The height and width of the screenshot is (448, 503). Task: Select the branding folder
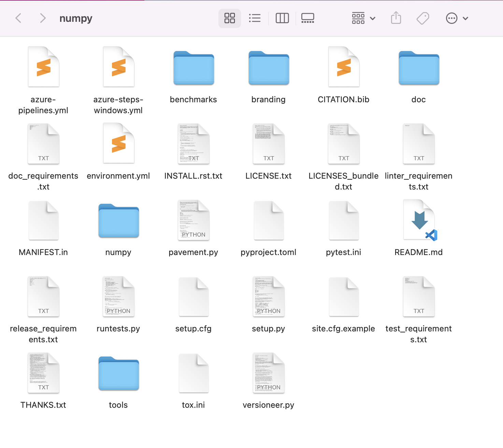click(x=269, y=68)
